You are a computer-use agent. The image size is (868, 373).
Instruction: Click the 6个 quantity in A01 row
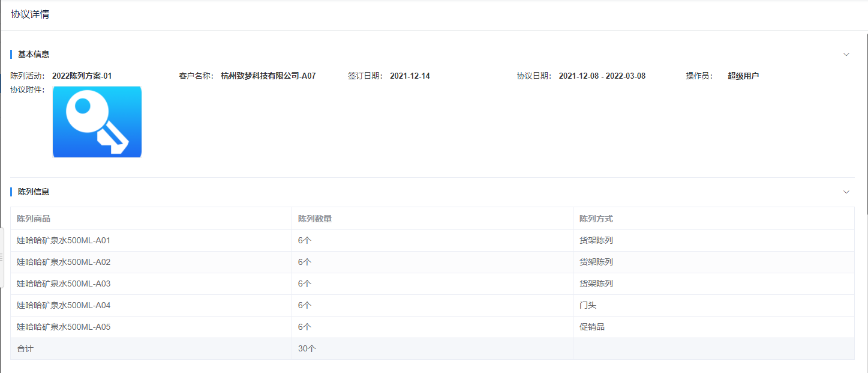(x=305, y=241)
